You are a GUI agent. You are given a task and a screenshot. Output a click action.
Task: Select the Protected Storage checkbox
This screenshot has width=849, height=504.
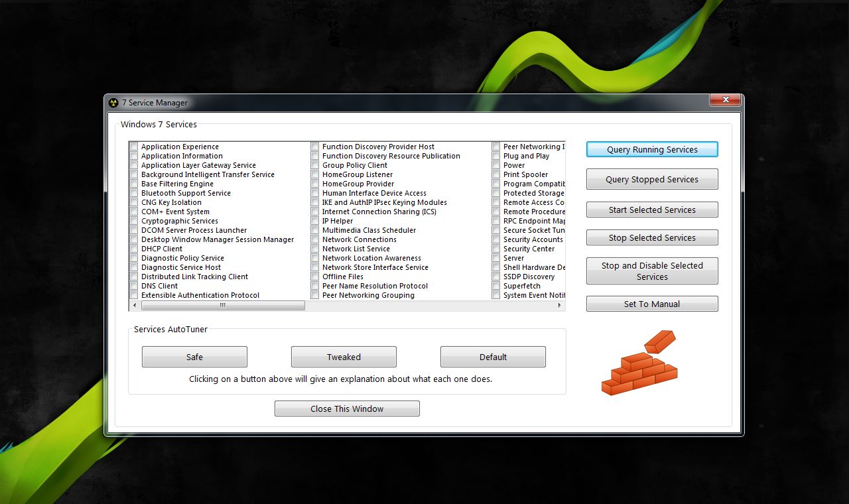click(496, 193)
